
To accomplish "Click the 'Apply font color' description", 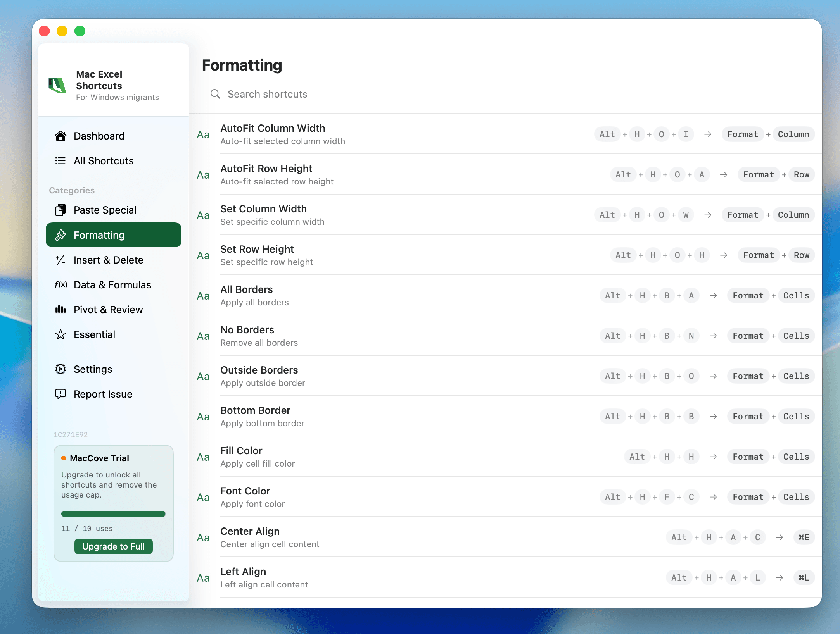I will pos(253,504).
